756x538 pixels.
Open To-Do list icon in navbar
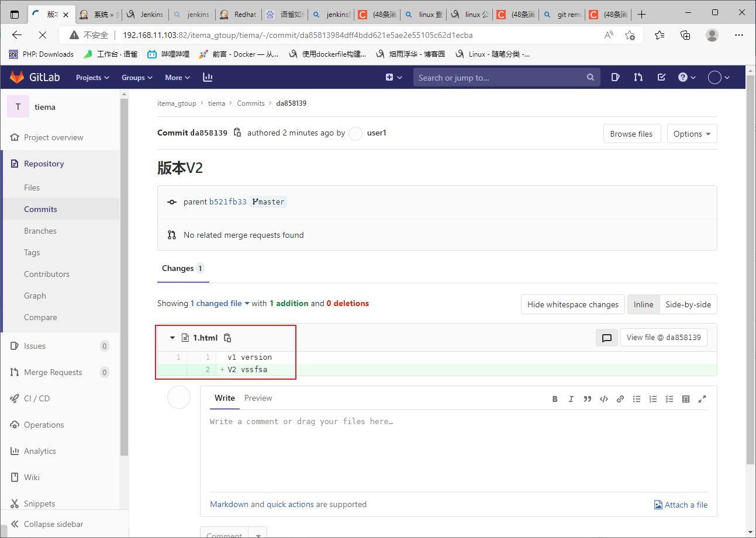tap(661, 78)
